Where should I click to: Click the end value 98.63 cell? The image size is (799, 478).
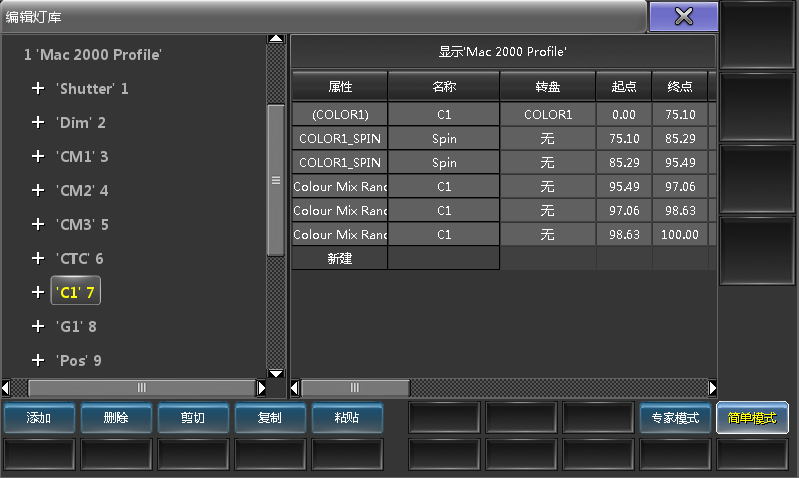click(680, 210)
